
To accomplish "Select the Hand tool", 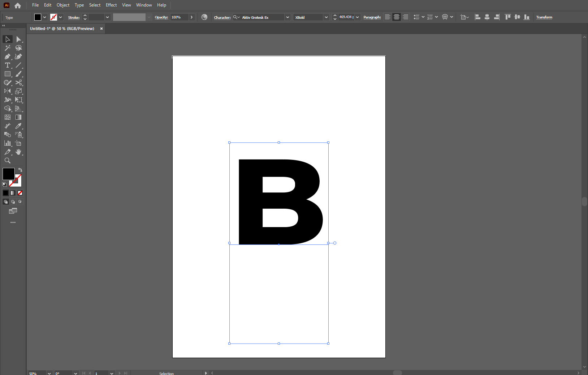I will (19, 152).
